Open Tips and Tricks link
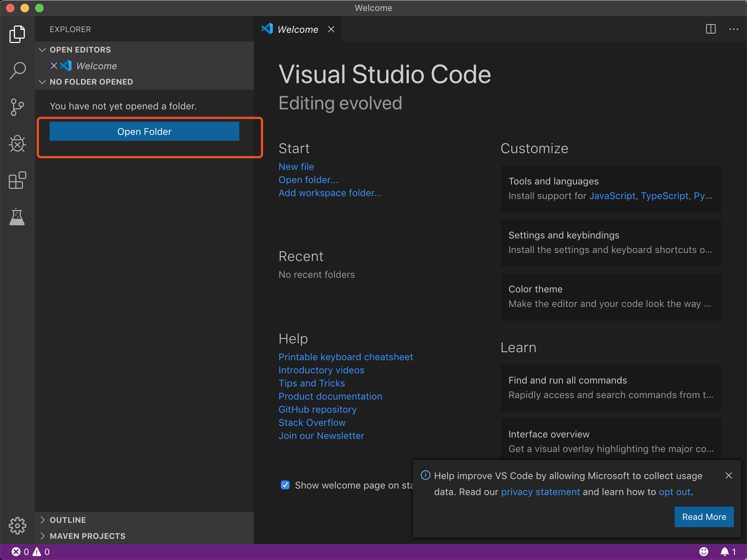The height and width of the screenshot is (560, 747). (x=311, y=383)
